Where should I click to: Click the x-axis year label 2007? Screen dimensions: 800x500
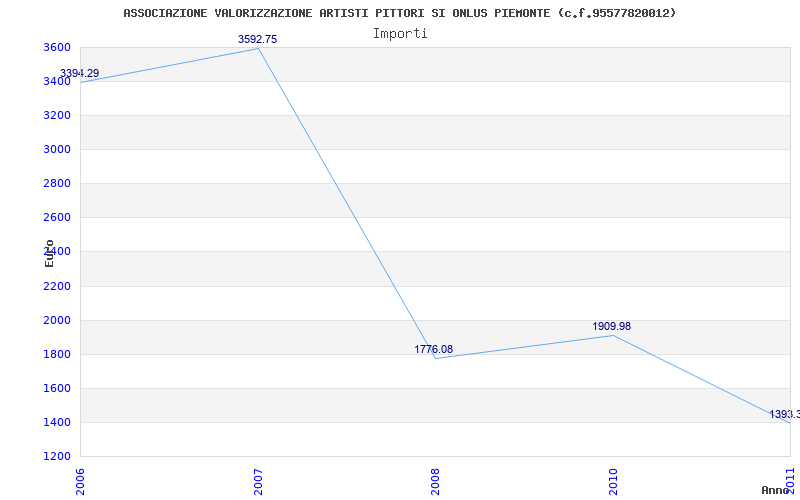pos(258,482)
